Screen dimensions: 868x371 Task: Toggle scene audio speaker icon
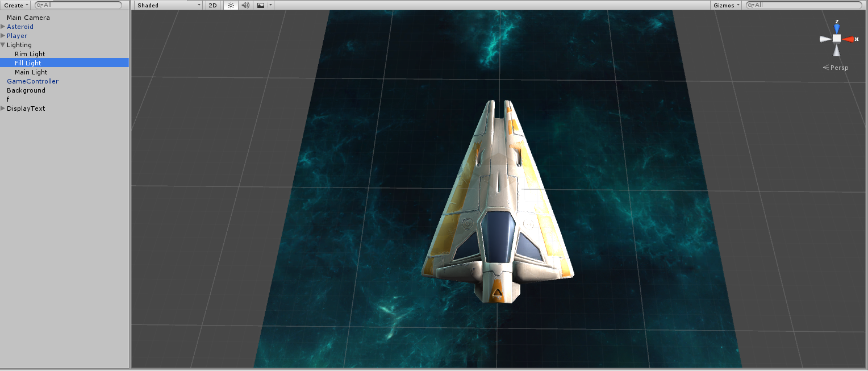(245, 5)
